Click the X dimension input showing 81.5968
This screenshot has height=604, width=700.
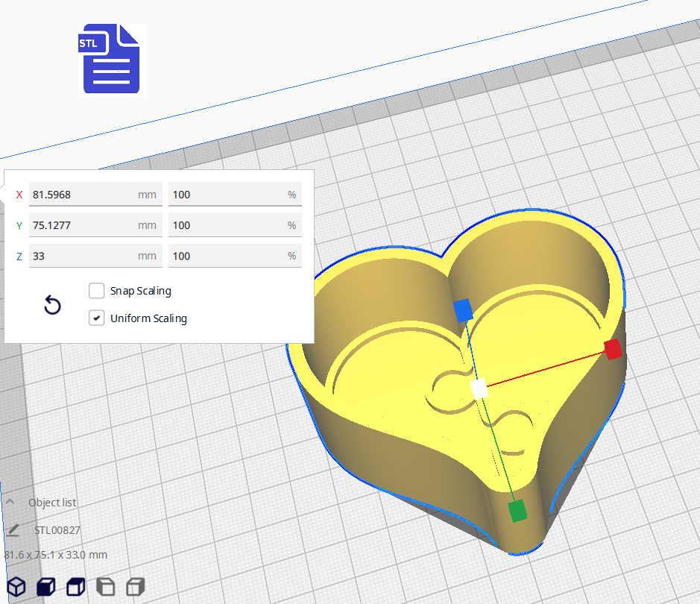pos(95,194)
